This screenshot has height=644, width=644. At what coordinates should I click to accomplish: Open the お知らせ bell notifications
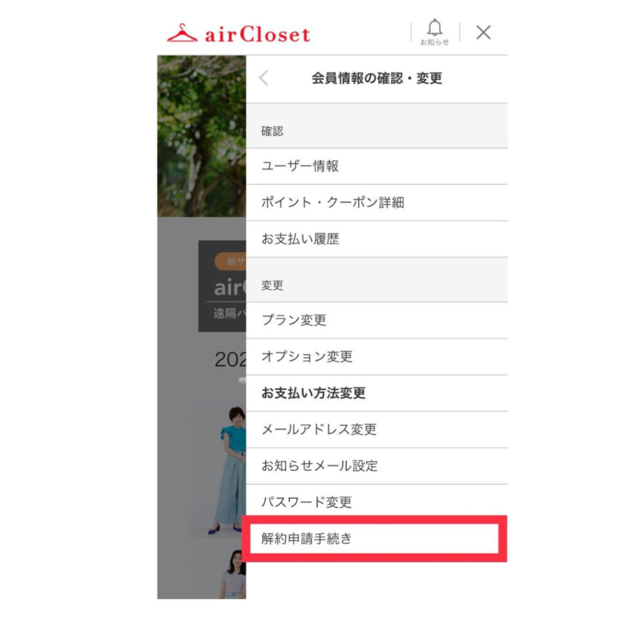435,32
